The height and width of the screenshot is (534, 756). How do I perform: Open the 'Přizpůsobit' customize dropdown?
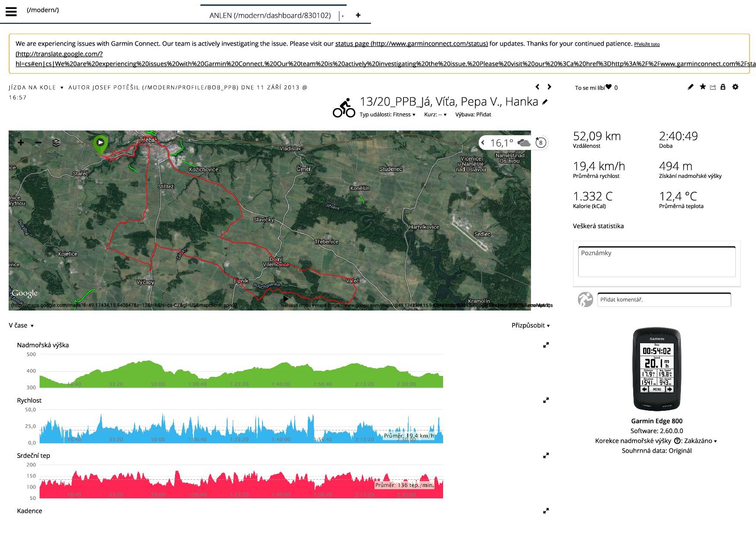[530, 326]
